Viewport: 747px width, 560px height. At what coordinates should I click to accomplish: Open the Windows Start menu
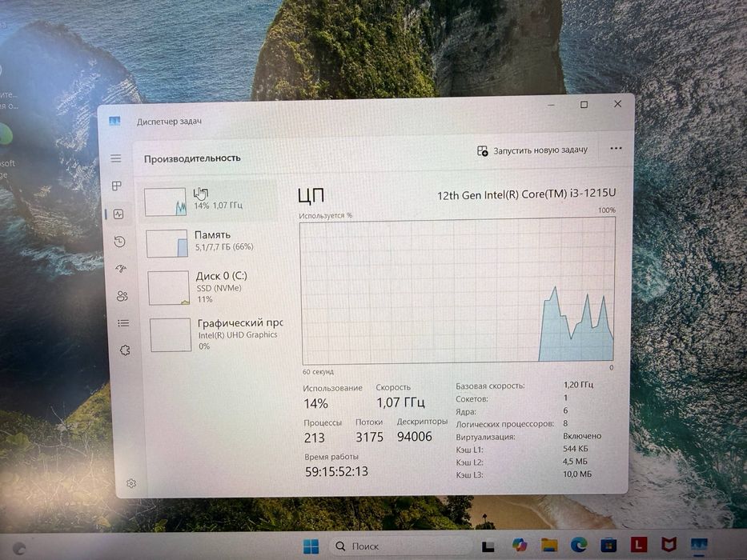tap(311, 546)
